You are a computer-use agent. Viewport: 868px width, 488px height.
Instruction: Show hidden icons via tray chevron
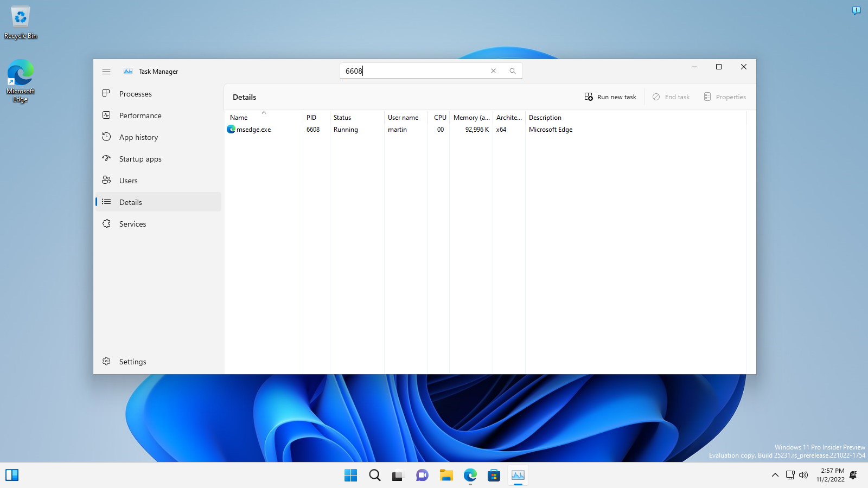[x=775, y=475]
